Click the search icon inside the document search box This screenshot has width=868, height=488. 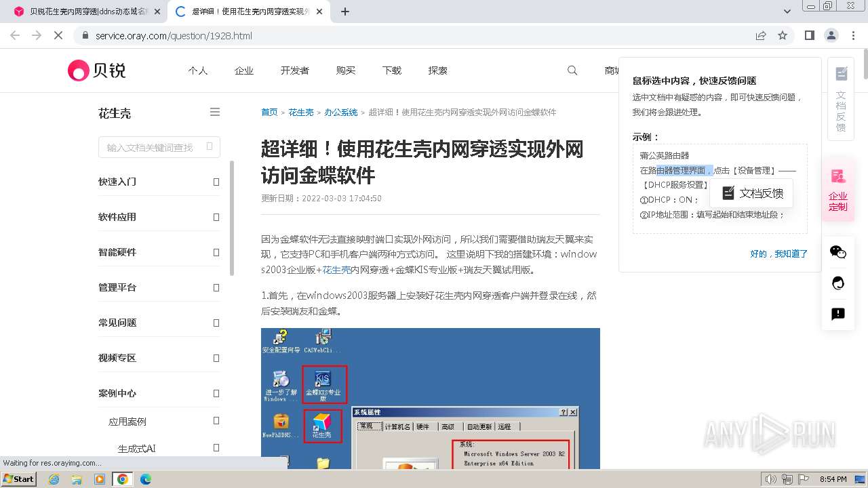210,146
